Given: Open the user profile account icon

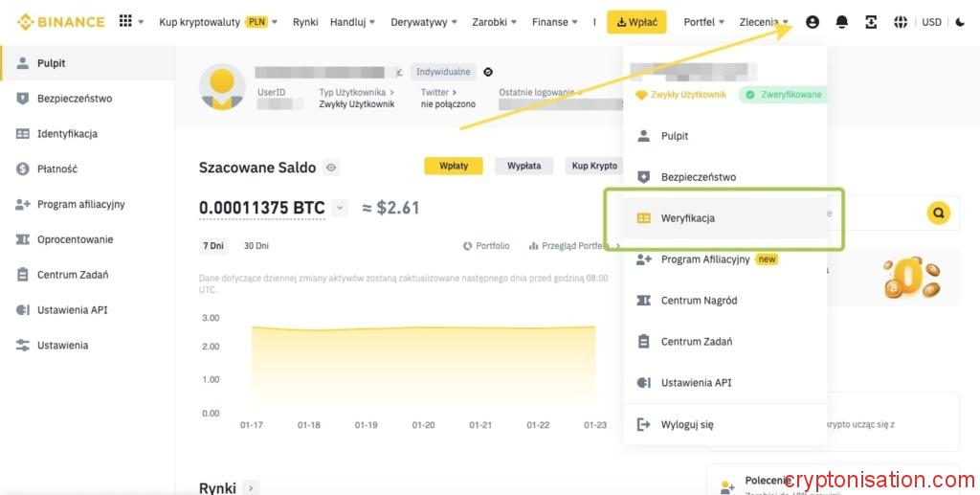Looking at the screenshot, I should tap(812, 22).
